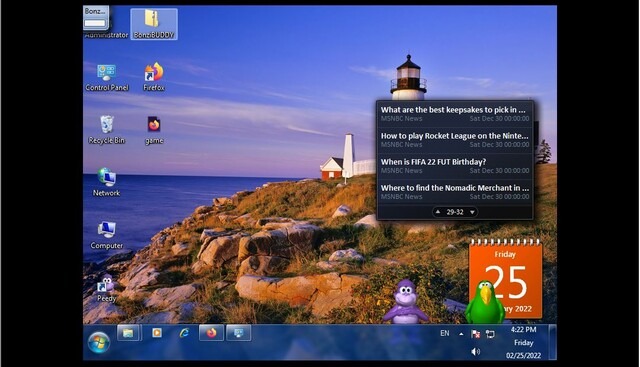Image resolution: width=640 pixels, height=367 pixels.
Task: Go to previous feed headlines page
Action: tap(438, 212)
